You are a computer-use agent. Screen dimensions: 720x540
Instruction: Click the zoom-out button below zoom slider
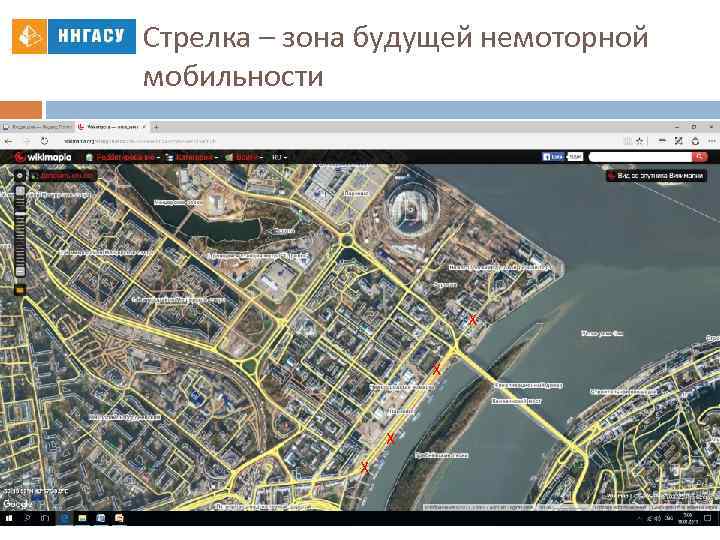[x=20, y=272]
